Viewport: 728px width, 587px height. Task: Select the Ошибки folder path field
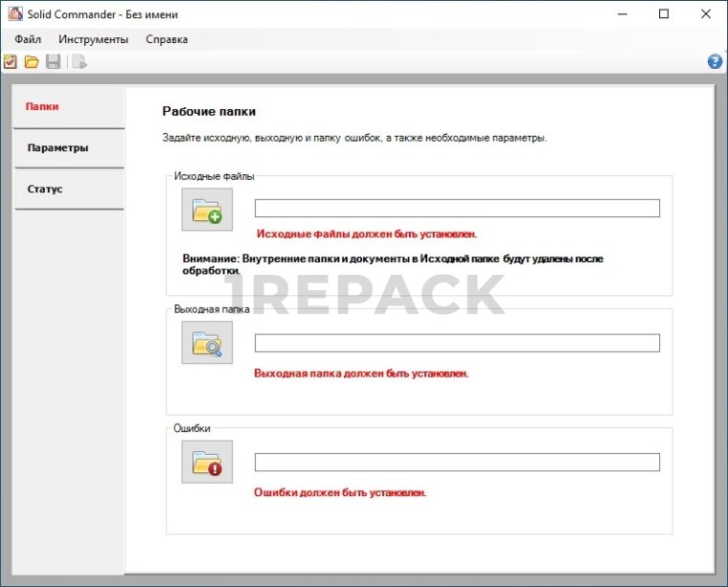pos(457,463)
